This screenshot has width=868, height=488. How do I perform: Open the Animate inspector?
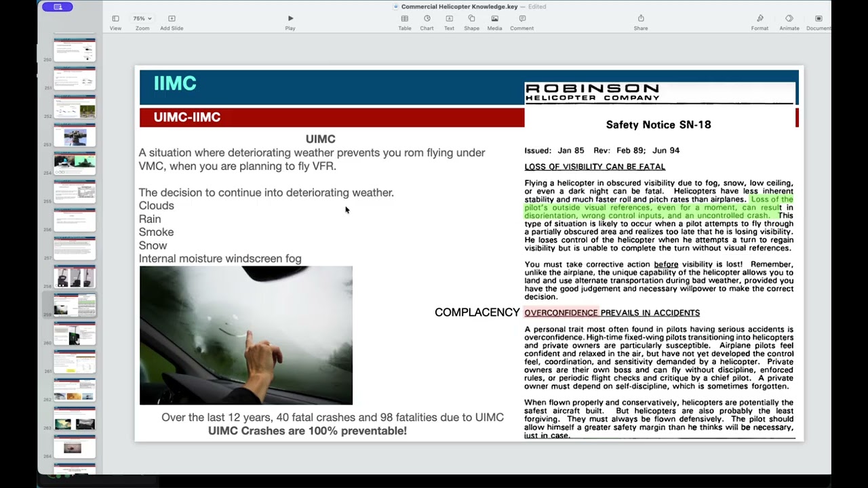pos(789,22)
